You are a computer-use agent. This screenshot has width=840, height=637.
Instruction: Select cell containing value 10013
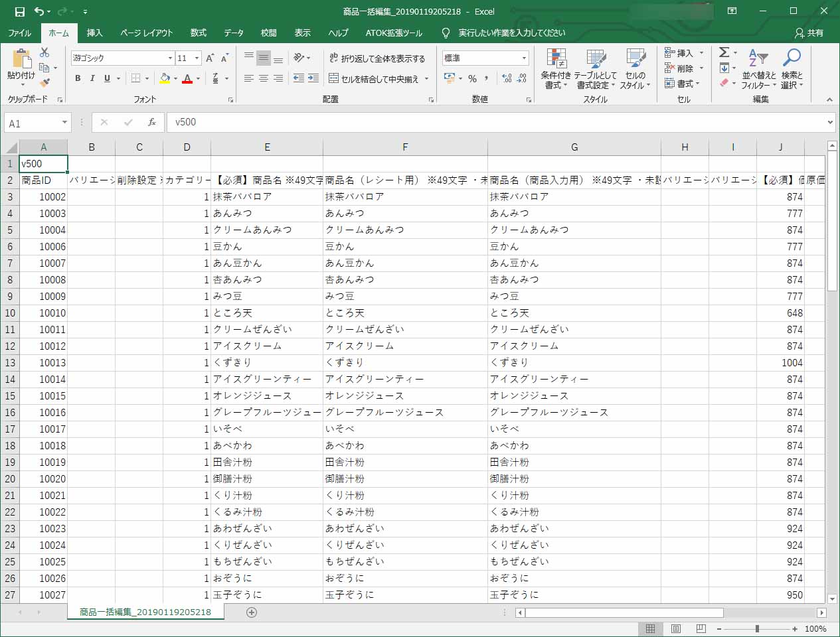pos(43,362)
